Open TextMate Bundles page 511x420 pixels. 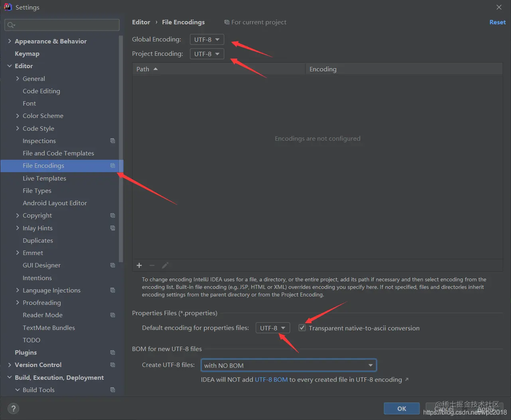click(x=49, y=328)
